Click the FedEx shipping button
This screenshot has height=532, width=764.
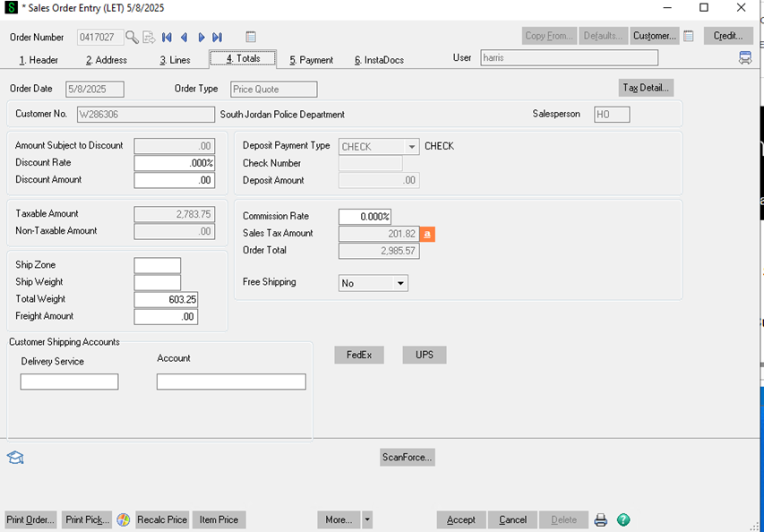point(358,355)
